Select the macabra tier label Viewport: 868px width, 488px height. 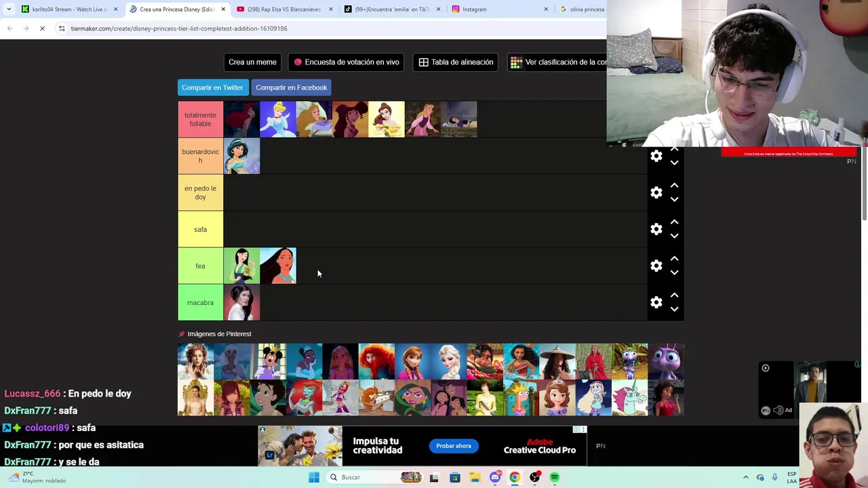[200, 302]
